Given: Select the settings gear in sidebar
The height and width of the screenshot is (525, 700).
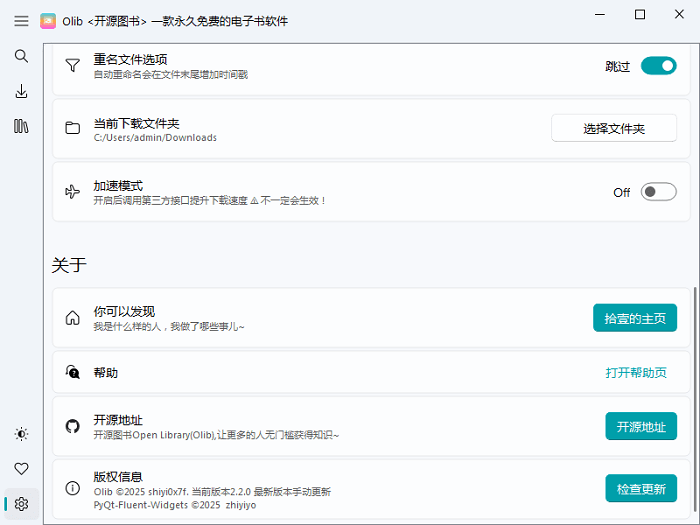Looking at the screenshot, I should pyautogui.click(x=21, y=504).
